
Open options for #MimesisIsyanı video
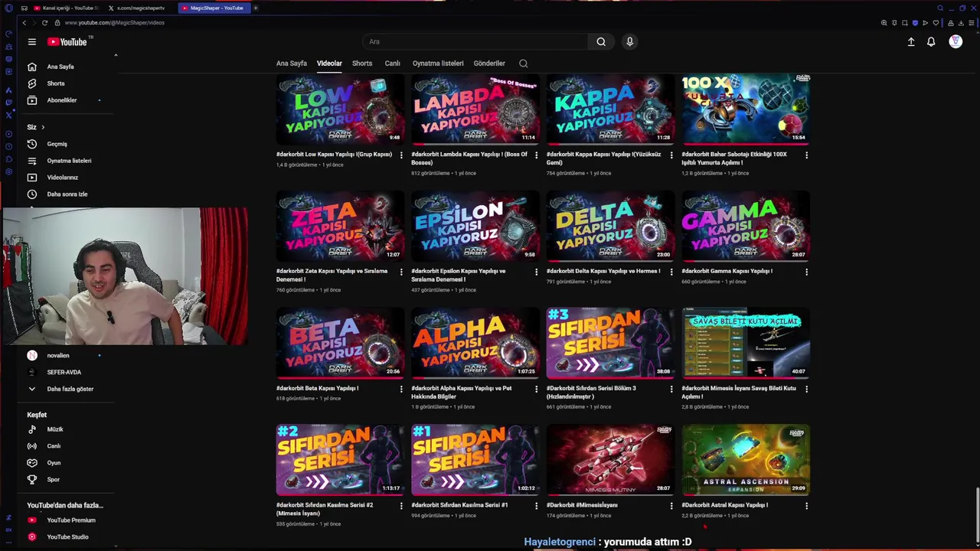[x=671, y=506]
